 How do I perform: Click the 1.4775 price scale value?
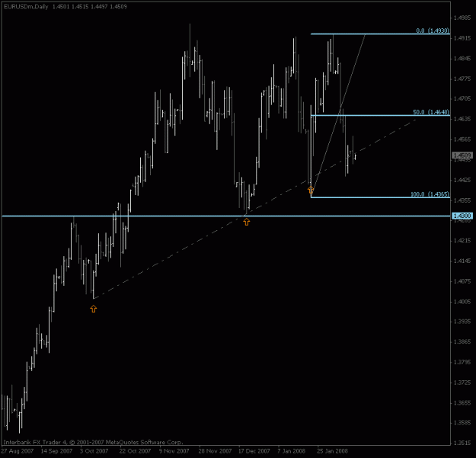click(462, 78)
